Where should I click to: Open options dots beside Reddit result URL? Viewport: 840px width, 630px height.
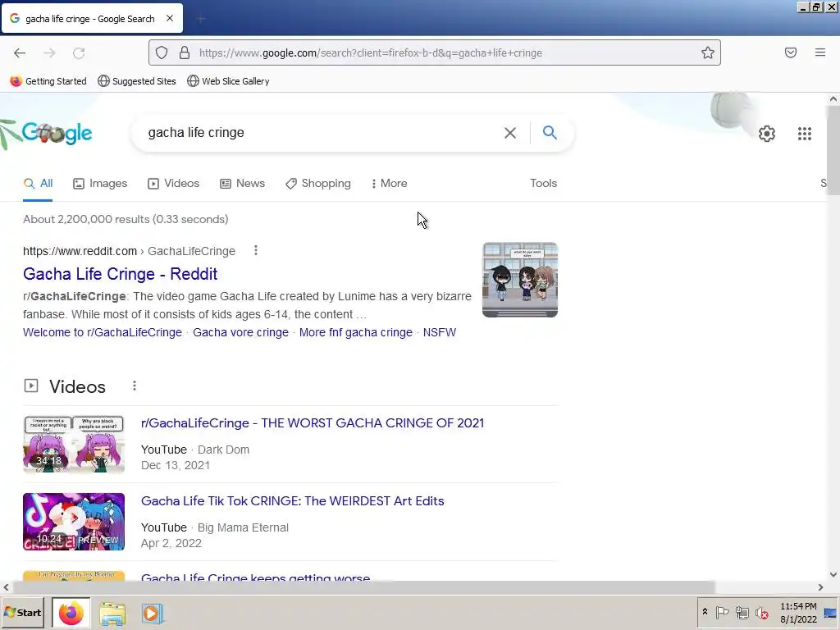tap(256, 250)
